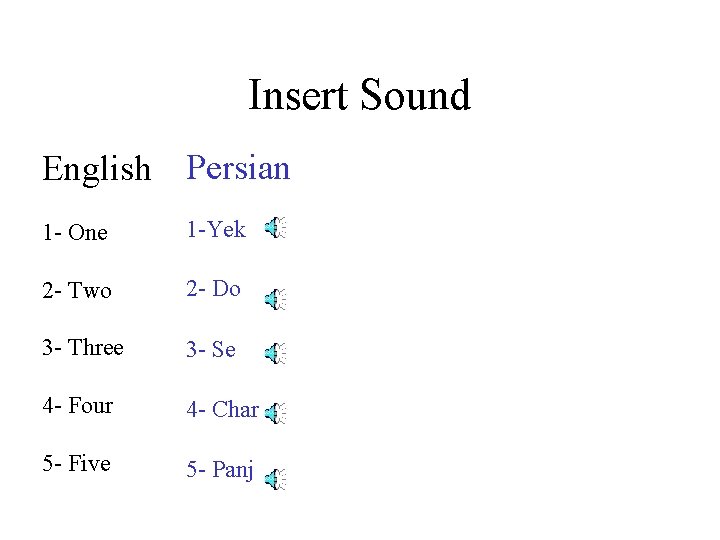The width and height of the screenshot is (720, 540).
Task: Select the 4- Char Persian entry
Action: pyautogui.click(x=223, y=410)
